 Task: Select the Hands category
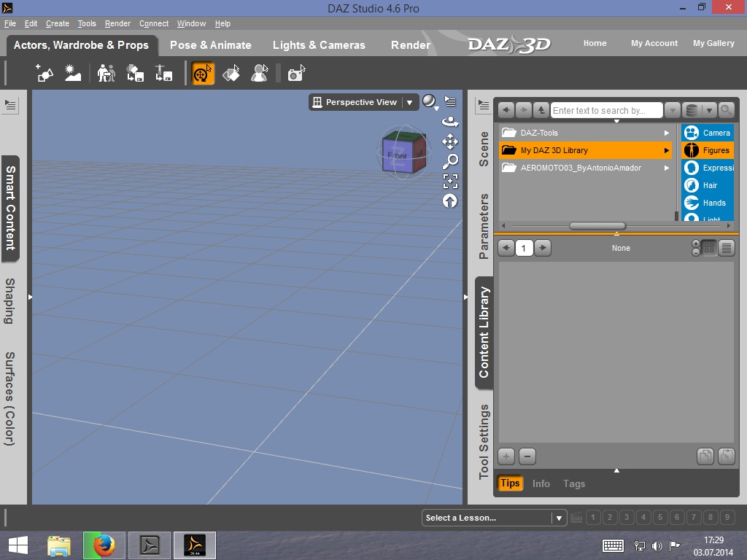(x=708, y=203)
